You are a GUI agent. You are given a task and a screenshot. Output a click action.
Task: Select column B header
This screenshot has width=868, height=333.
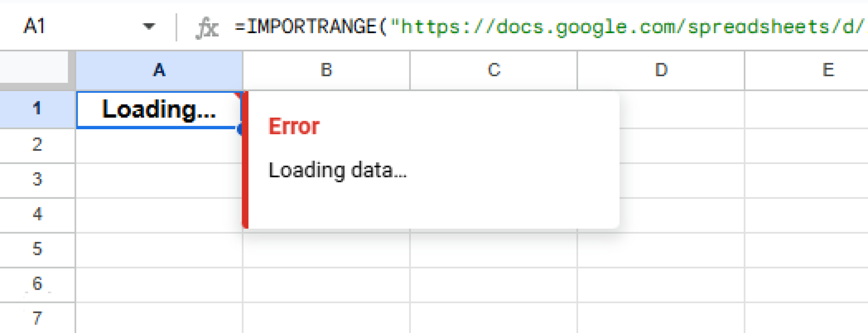(x=325, y=70)
